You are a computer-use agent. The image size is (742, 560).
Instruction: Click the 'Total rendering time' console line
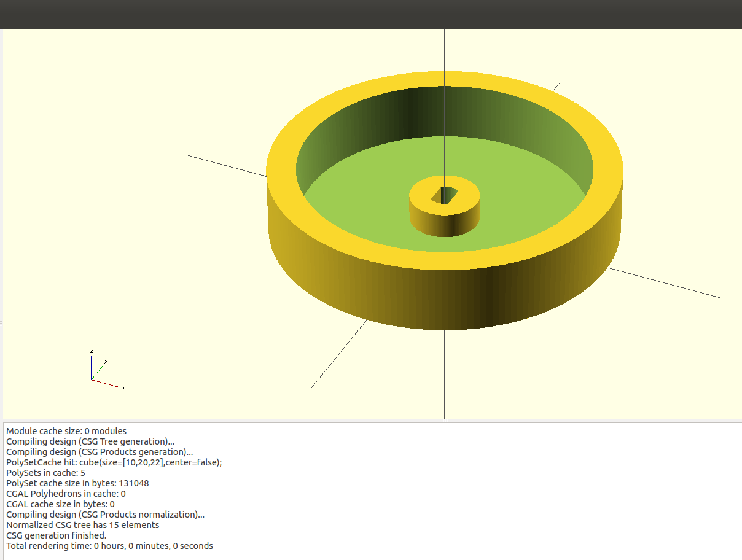pos(109,546)
